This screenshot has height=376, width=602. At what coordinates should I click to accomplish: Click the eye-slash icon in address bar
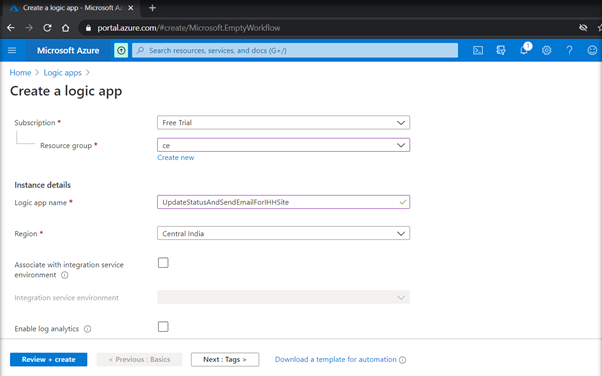point(583,28)
